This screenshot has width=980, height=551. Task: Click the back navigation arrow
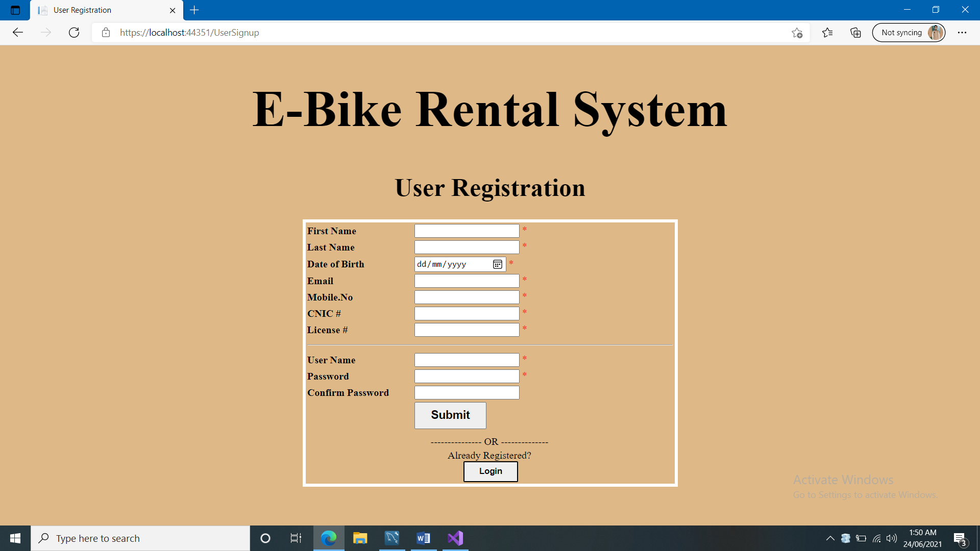18,32
